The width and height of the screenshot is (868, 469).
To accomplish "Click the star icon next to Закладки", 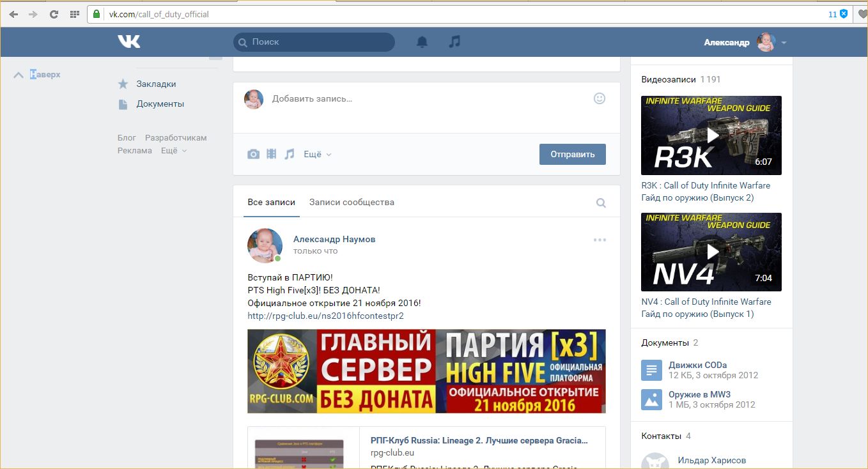I will click(123, 84).
